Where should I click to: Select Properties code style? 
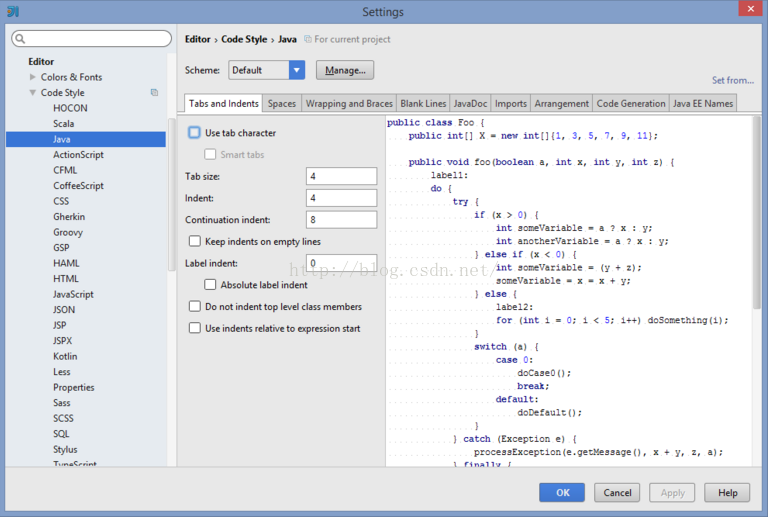74,387
